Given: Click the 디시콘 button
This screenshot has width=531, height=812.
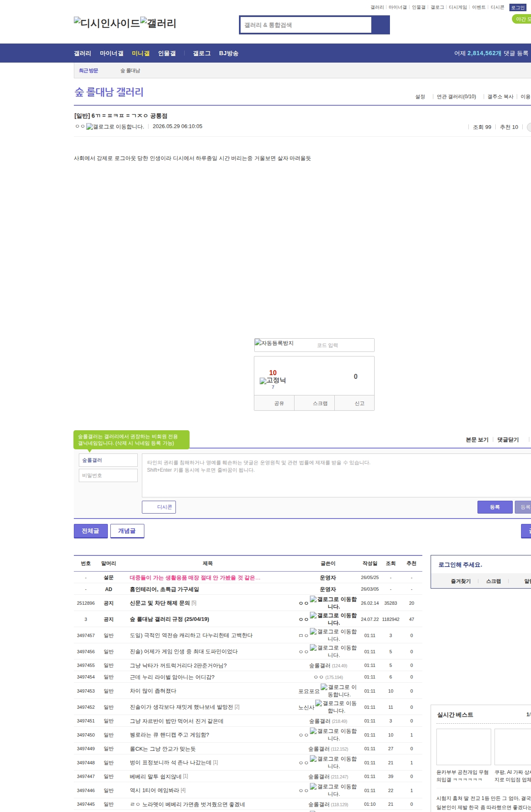Looking at the screenshot, I should (x=159, y=507).
